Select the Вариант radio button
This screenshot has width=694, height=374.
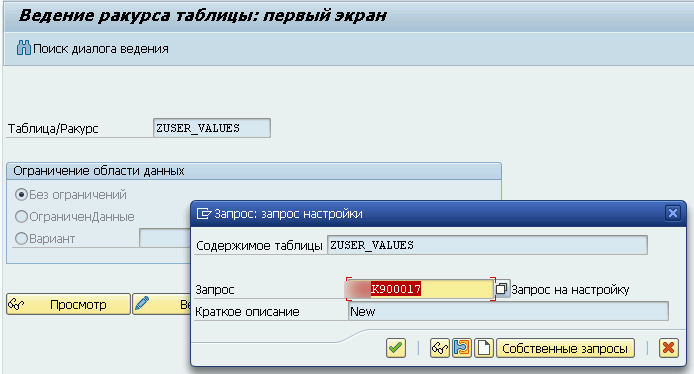coord(21,239)
